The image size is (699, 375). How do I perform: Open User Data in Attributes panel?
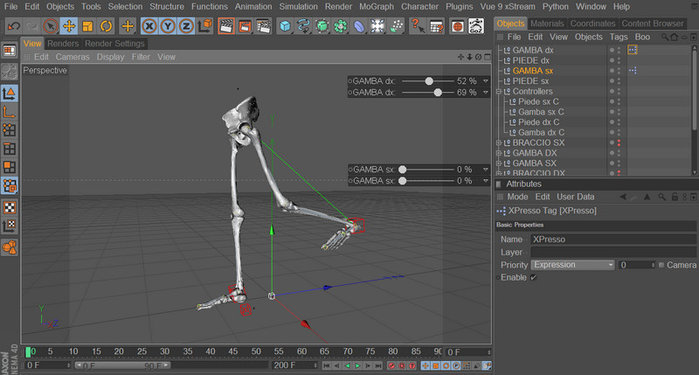[575, 197]
